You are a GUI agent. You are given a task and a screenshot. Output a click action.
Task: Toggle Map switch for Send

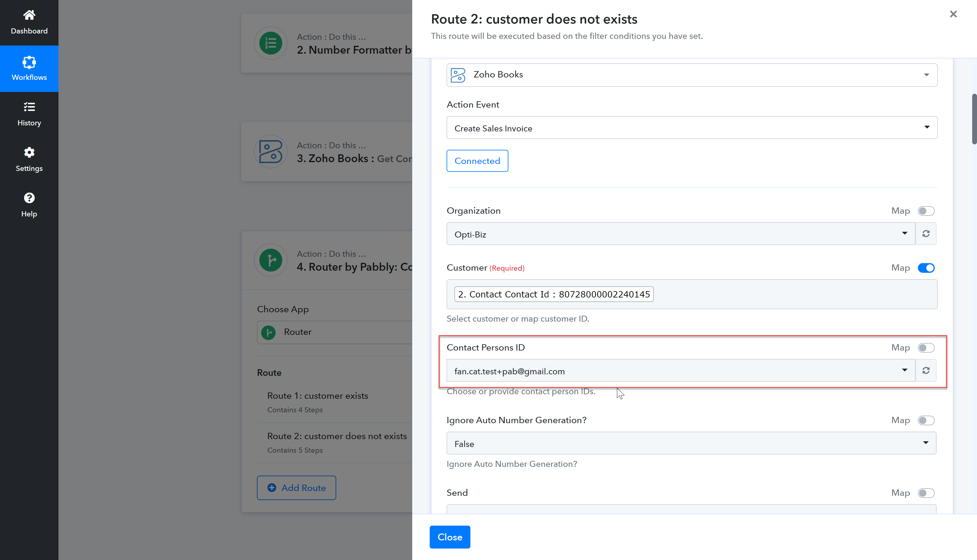pyautogui.click(x=926, y=493)
